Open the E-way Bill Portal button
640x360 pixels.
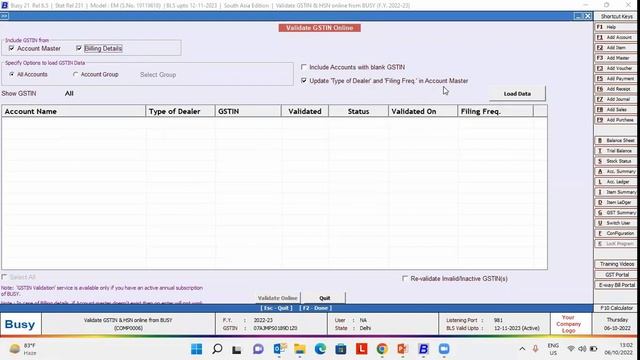coord(616,285)
